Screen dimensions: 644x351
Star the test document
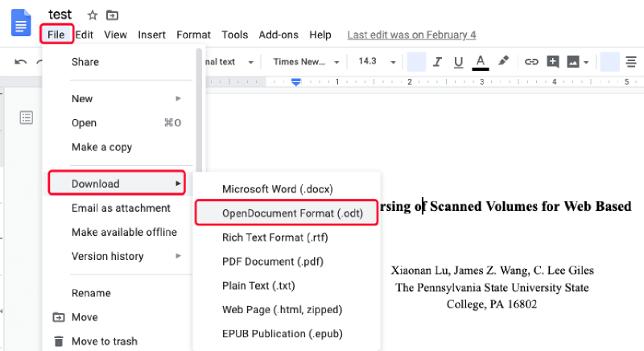tap(93, 14)
